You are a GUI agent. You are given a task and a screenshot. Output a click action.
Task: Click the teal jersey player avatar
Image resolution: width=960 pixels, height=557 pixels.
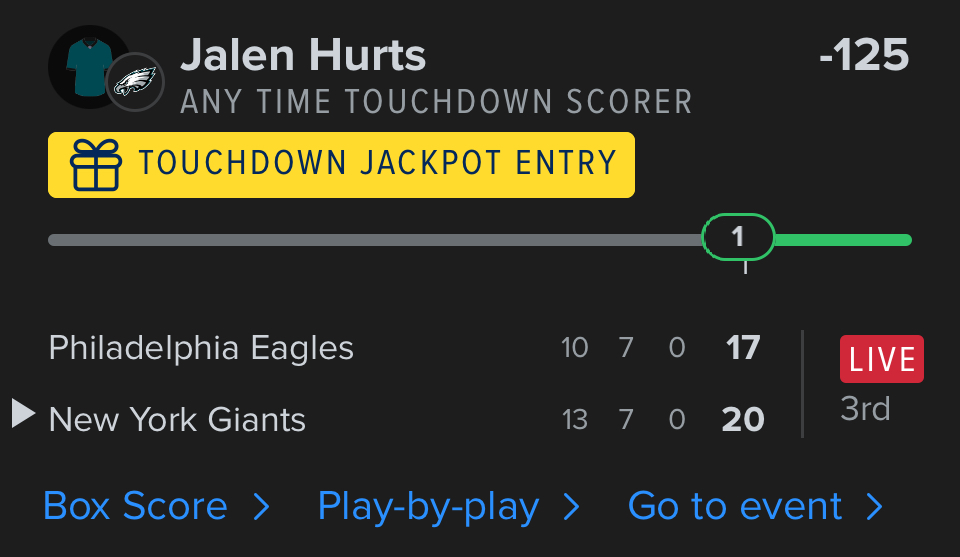[x=85, y=65]
